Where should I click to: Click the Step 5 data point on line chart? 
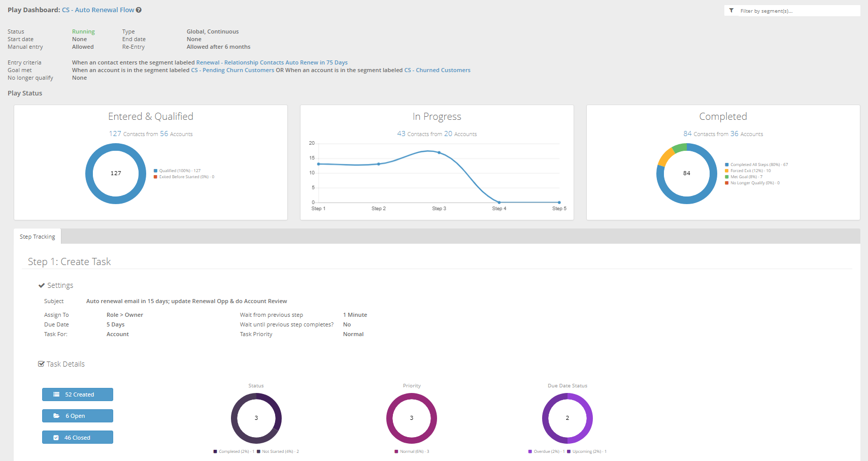click(x=559, y=203)
